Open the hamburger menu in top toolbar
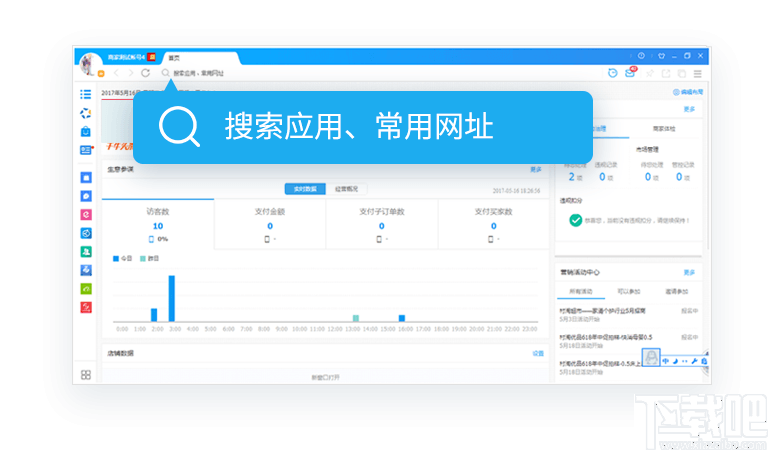Screen dimensions: 770x450 pyautogui.click(x=697, y=74)
